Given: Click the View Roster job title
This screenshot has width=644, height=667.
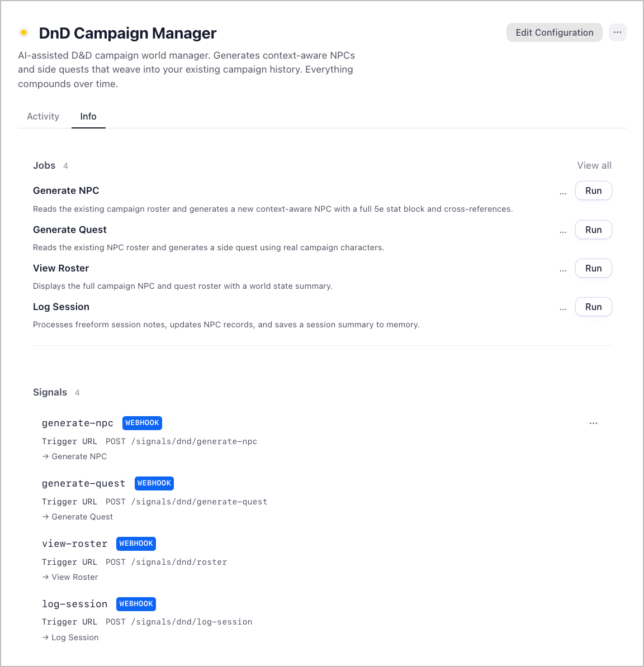Looking at the screenshot, I should tap(61, 268).
